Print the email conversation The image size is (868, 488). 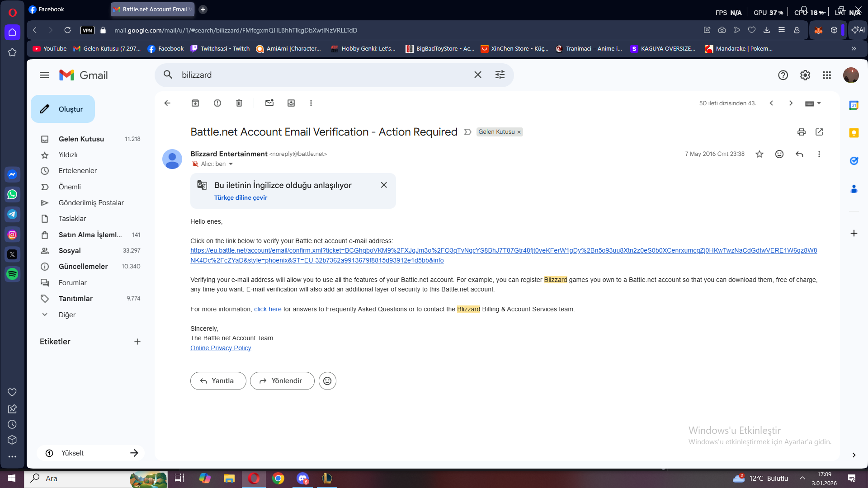click(x=802, y=132)
